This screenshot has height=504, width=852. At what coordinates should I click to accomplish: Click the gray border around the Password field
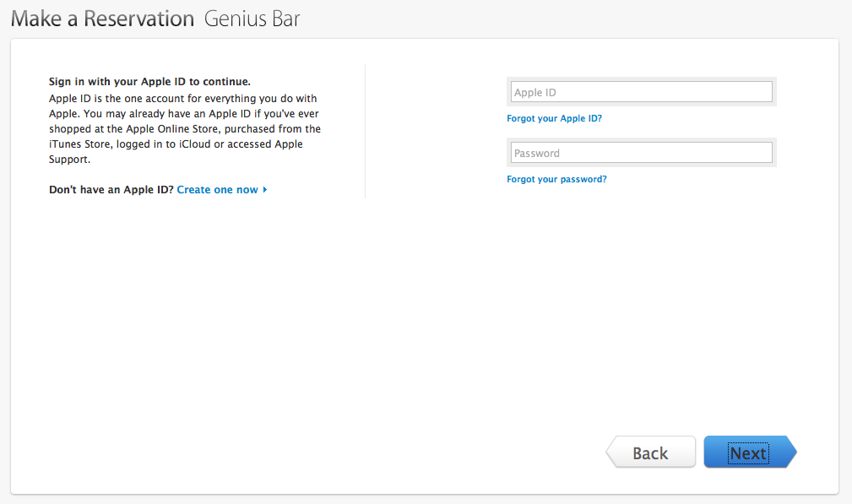click(x=641, y=140)
